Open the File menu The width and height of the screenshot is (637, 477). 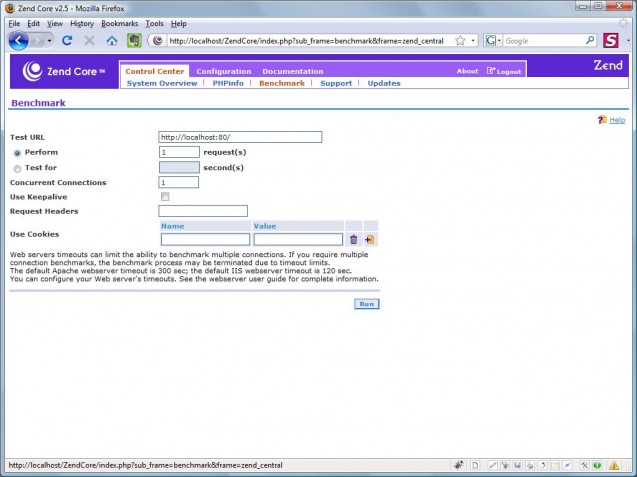(x=14, y=24)
